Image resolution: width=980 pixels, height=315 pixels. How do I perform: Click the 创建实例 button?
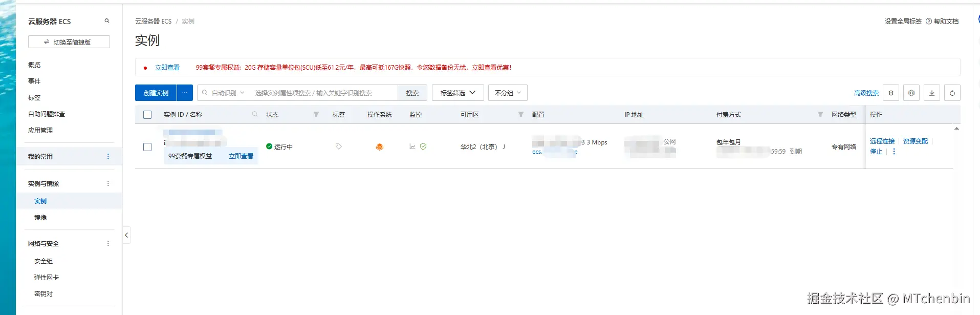pyautogui.click(x=156, y=93)
